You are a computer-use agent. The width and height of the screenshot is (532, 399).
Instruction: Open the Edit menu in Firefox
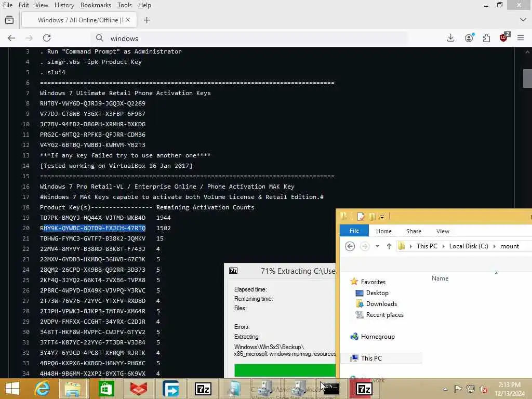(x=23, y=5)
